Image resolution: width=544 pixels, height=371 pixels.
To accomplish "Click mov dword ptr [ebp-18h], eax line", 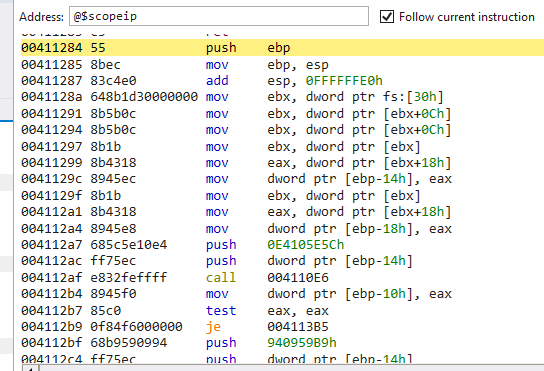I will 282,228.
